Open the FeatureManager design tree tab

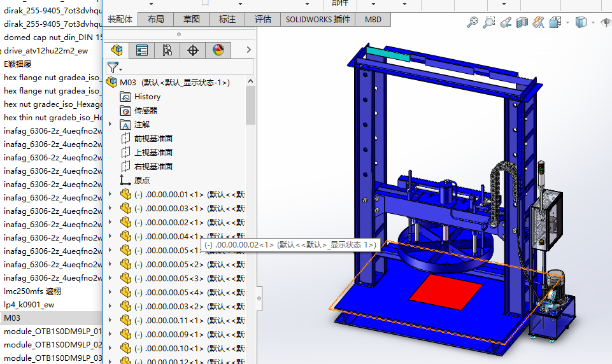pos(117,50)
